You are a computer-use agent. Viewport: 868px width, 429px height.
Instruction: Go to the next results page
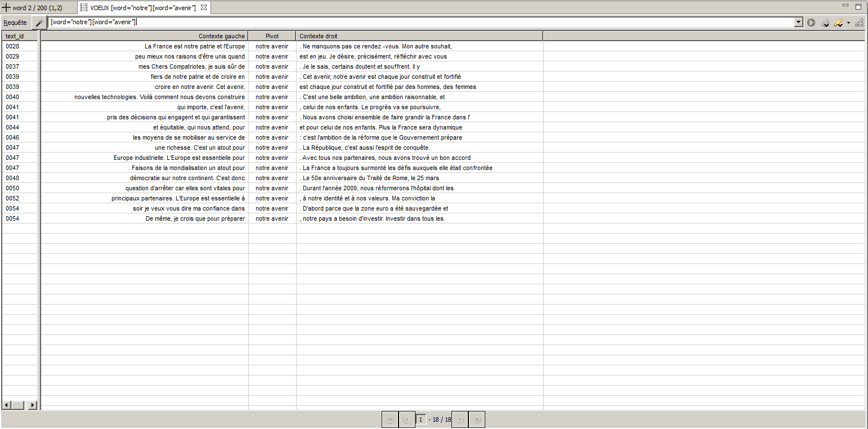460,419
